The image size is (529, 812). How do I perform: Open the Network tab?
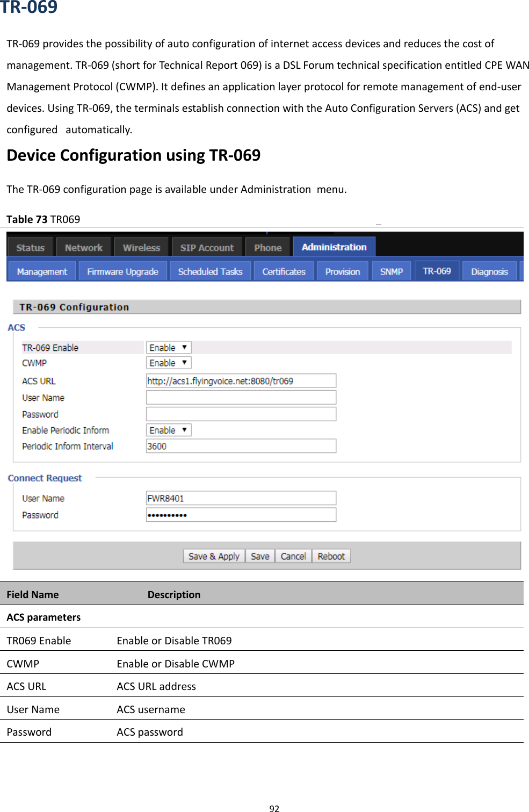83,247
